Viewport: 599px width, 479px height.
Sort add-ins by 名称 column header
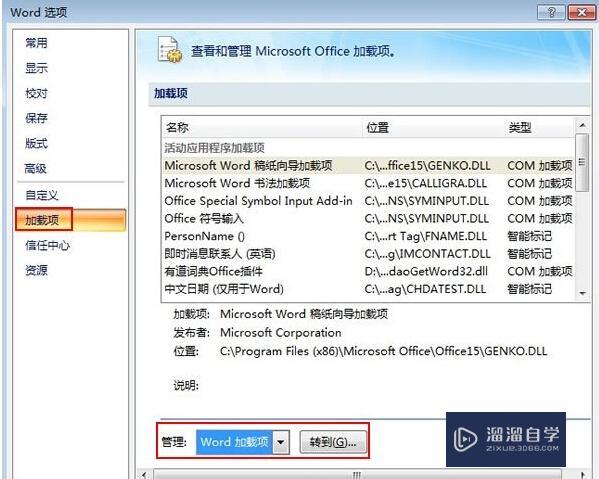[262, 127]
